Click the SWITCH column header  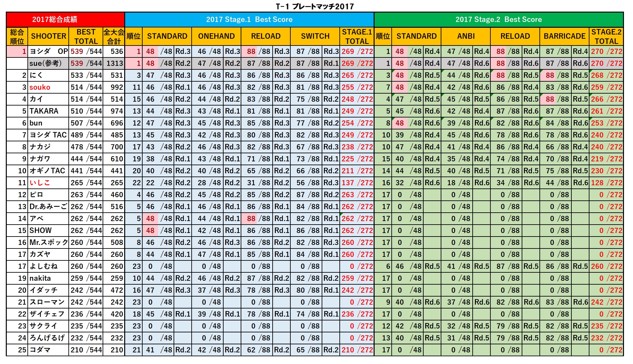tap(315, 36)
